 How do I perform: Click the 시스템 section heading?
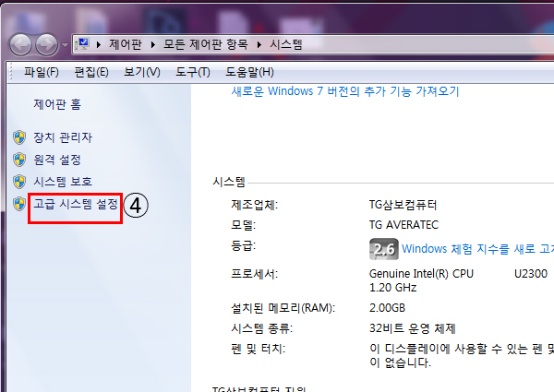click(229, 182)
